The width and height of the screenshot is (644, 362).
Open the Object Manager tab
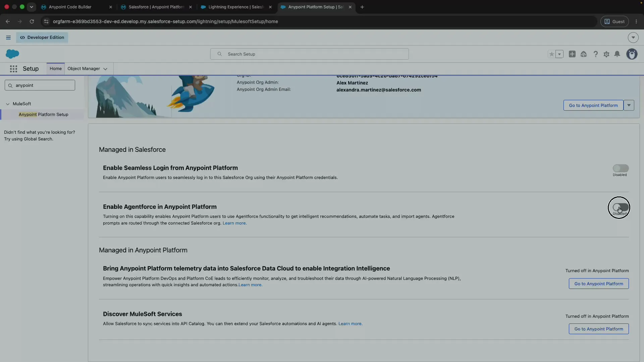[84, 69]
